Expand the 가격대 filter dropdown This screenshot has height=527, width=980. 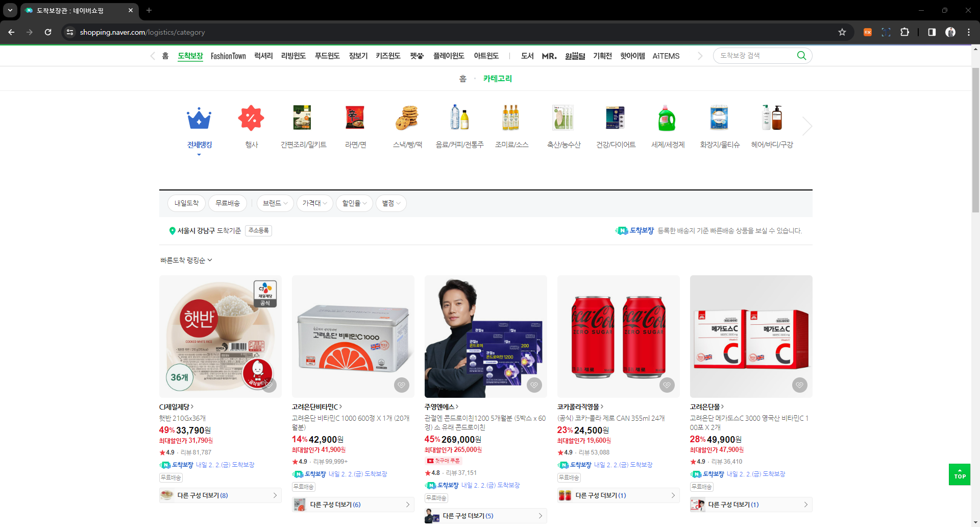coord(314,203)
